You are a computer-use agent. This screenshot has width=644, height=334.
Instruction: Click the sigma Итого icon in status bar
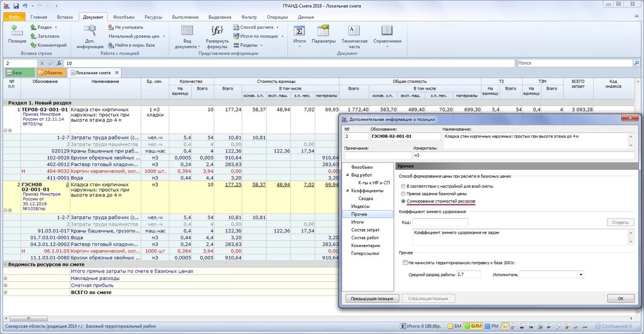tap(403, 326)
